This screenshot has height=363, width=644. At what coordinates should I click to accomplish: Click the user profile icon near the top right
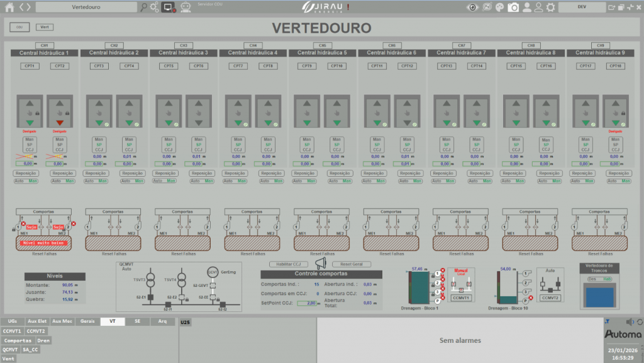click(x=527, y=8)
